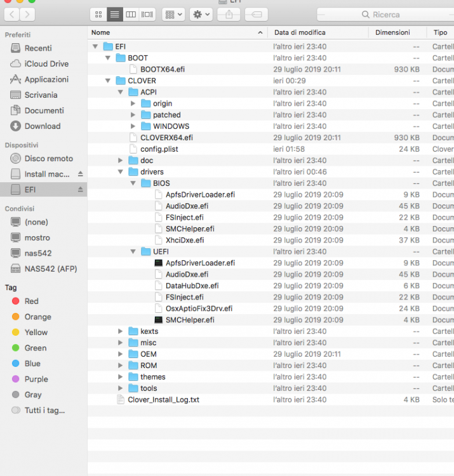Eject the EFI volume in the sidebar
Viewport: 454px width, 476px height.
pos(80,189)
